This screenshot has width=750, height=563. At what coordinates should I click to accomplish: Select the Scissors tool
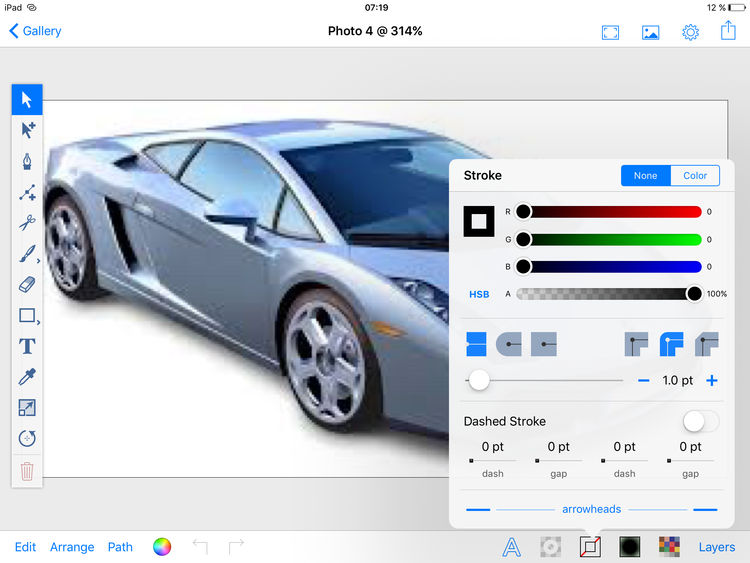click(27, 223)
